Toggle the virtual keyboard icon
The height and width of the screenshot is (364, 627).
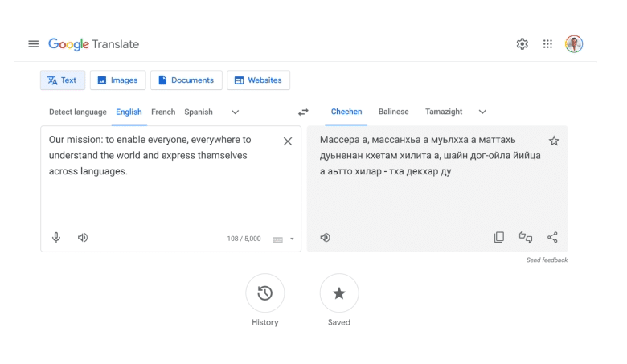pyautogui.click(x=277, y=239)
